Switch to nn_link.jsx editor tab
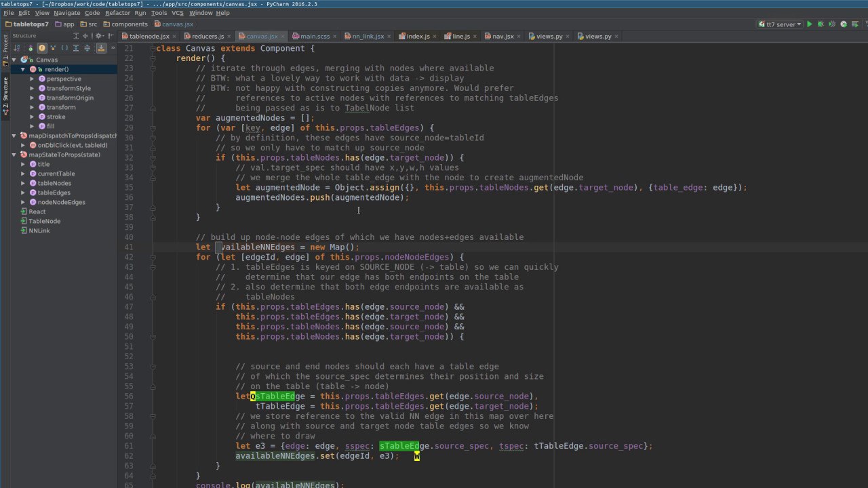The image size is (868, 488). click(x=368, y=36)
